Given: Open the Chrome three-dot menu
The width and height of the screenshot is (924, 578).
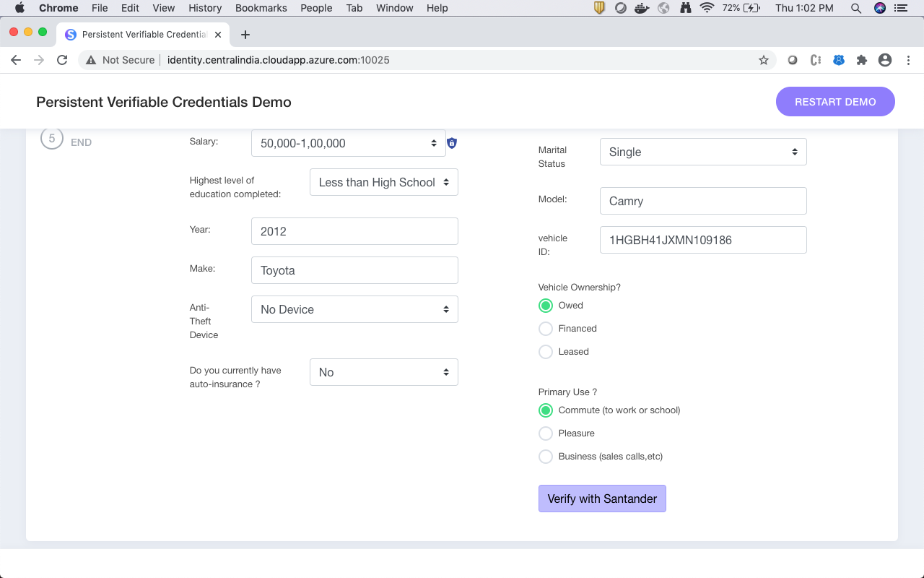Looking at the screenshot, I should point(909,60).
